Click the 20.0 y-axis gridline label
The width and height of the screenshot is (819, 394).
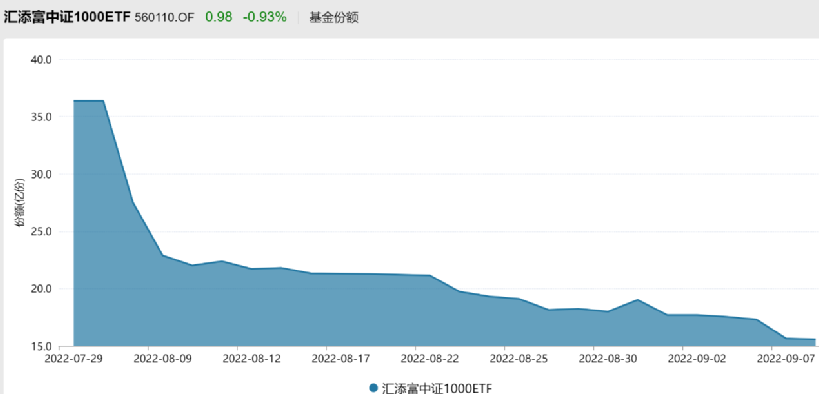pos(42,289)
